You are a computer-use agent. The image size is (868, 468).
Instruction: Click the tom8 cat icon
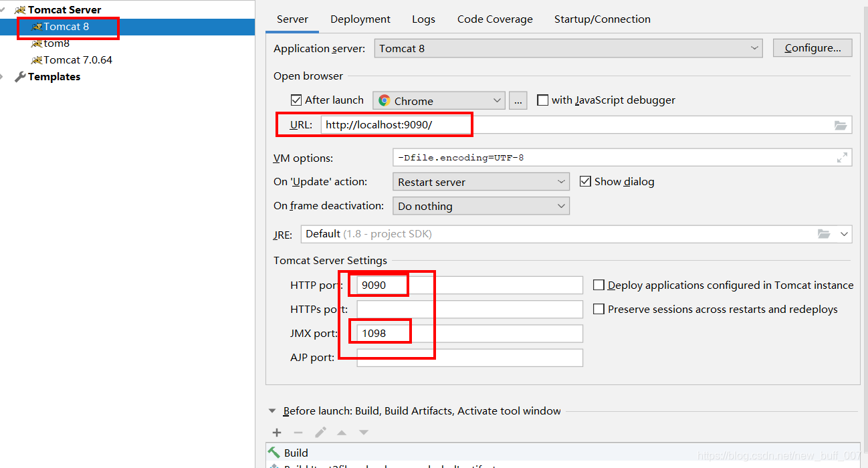tap(37, 43)
